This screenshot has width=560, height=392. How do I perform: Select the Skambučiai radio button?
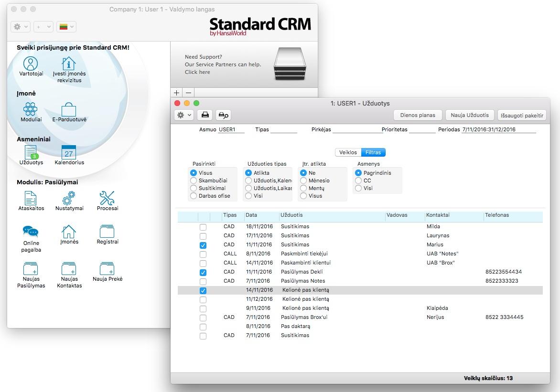(194, 180)
